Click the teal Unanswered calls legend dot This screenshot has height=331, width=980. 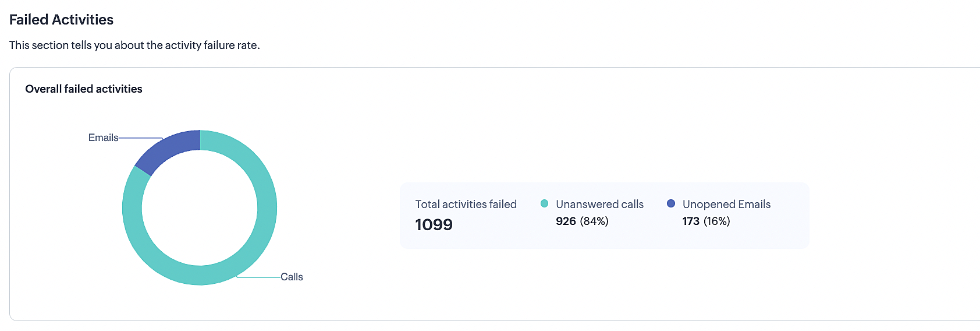coord(544,203)
